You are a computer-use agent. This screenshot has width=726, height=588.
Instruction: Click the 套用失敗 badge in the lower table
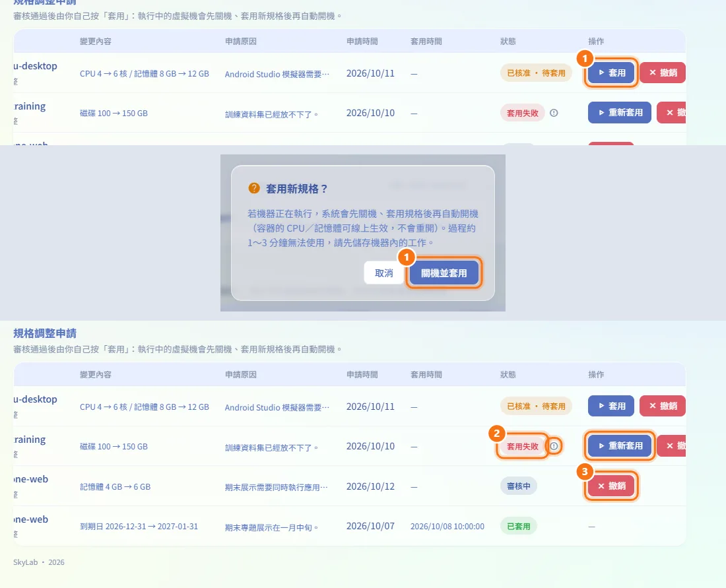523,446
